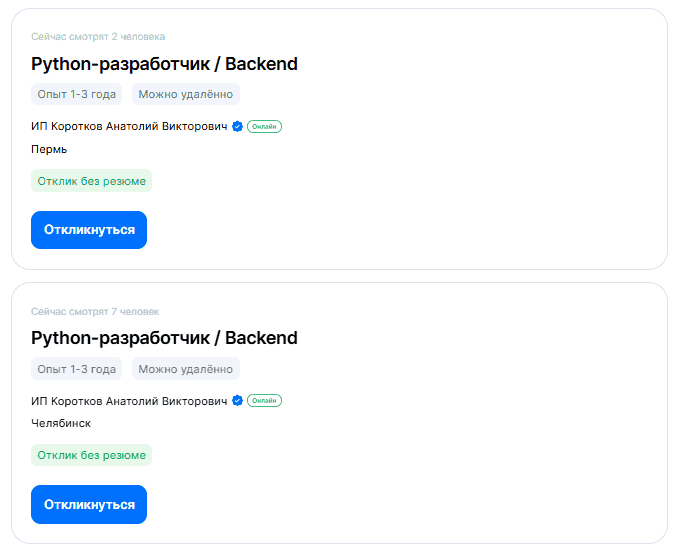Click the Сейчас смотрят 7 человек text

95,311
